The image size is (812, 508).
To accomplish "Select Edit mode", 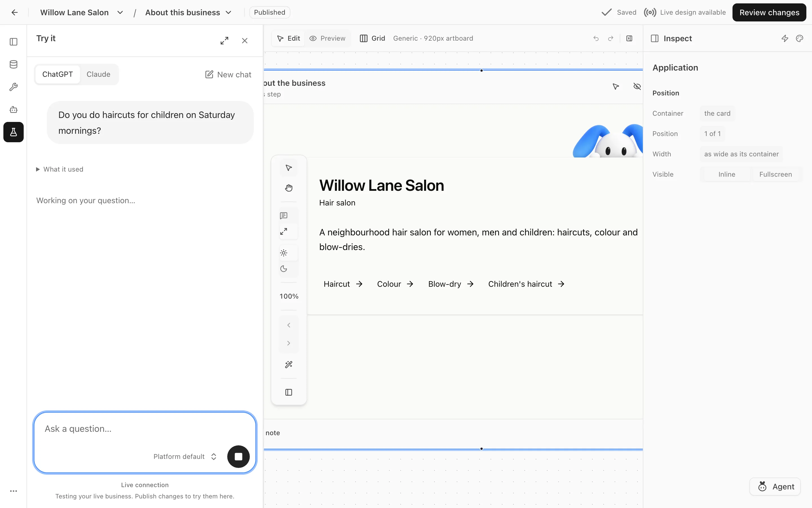I will (288, 38).
